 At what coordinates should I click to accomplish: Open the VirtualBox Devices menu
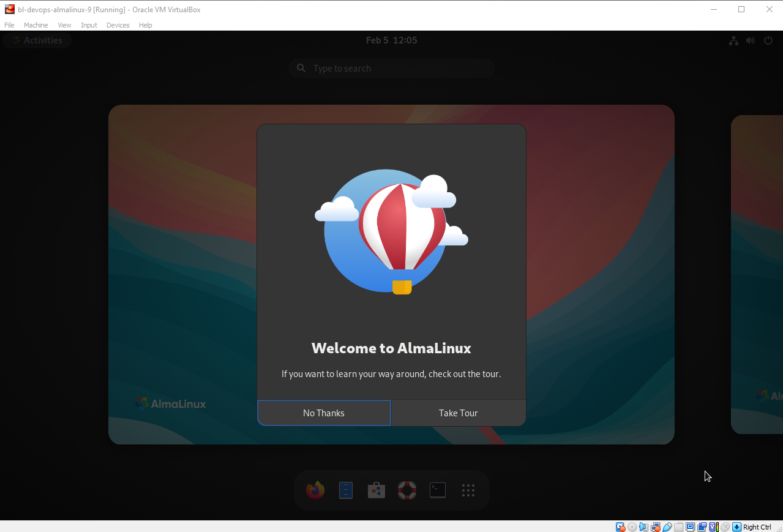118,25
